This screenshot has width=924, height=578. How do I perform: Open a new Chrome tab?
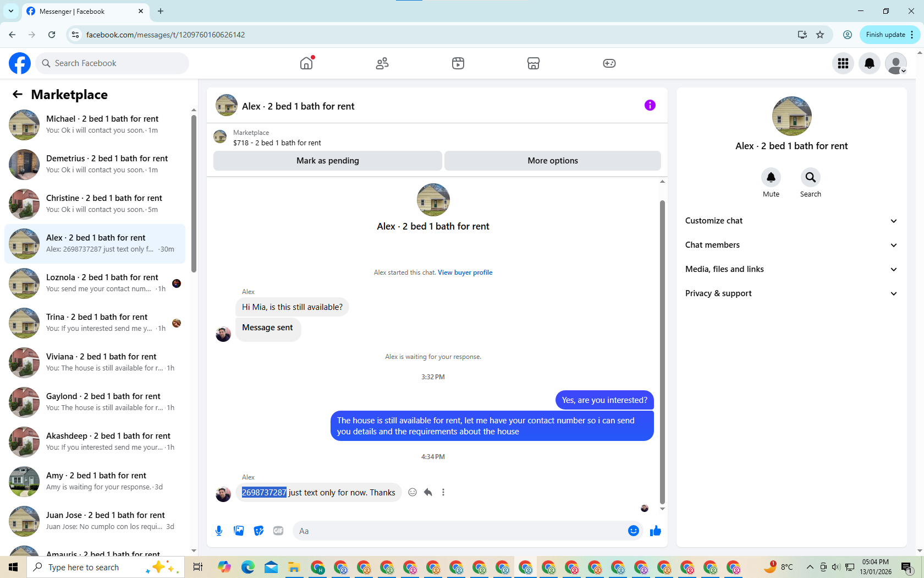(x=161, y=11)
